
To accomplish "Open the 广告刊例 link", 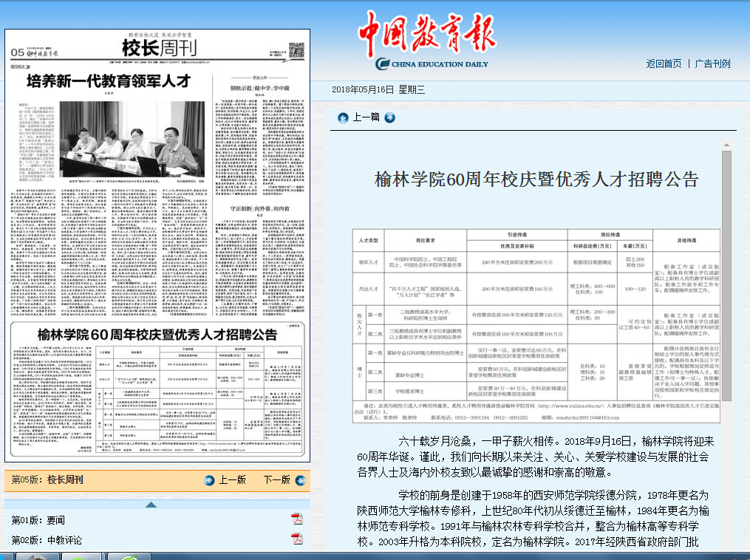I will (713, 64).
